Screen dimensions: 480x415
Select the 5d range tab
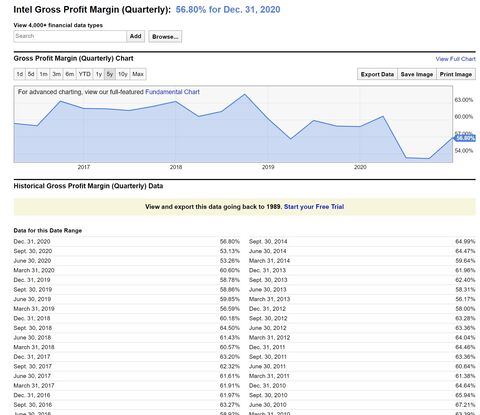[x=31, y=74]
